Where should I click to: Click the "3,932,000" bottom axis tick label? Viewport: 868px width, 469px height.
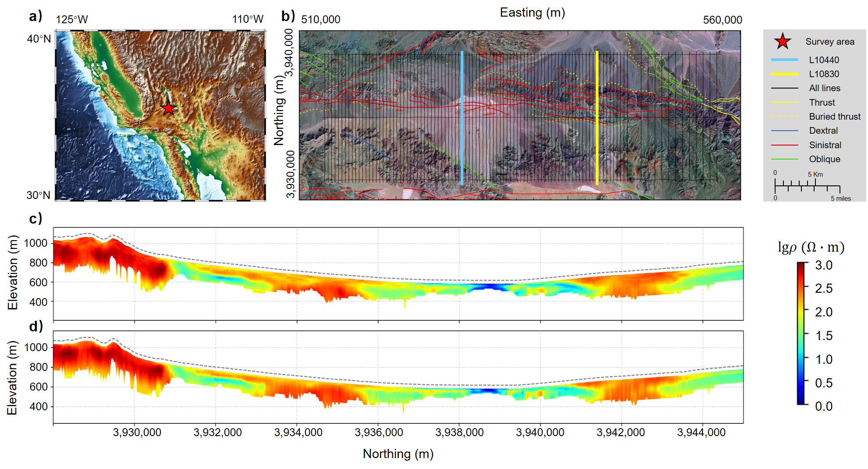point(218,433)
